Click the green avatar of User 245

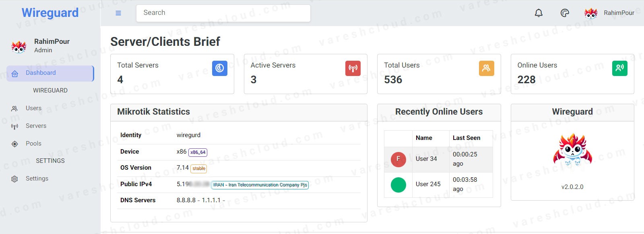tap(398, 185)
